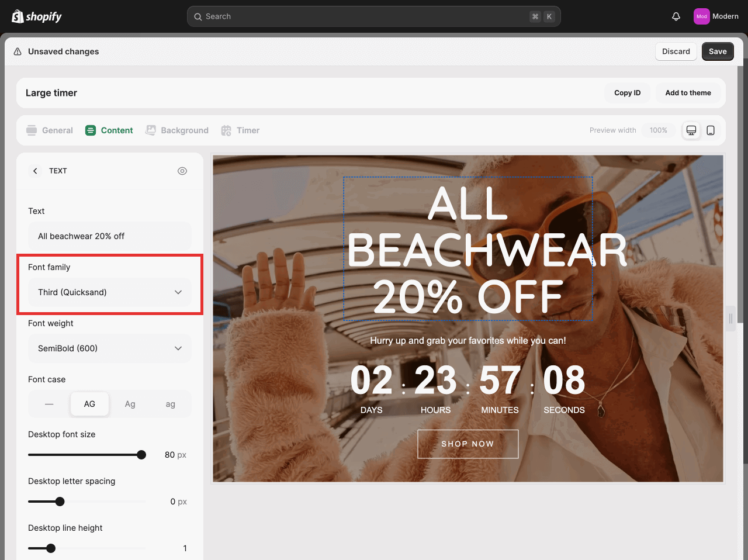
Task: Click the Timer tab calendar icon
Action: pos(226,130)
